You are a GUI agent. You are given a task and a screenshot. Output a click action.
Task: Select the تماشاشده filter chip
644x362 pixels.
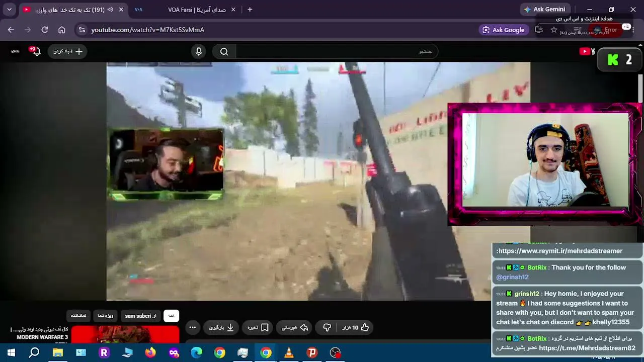(78, 316)
